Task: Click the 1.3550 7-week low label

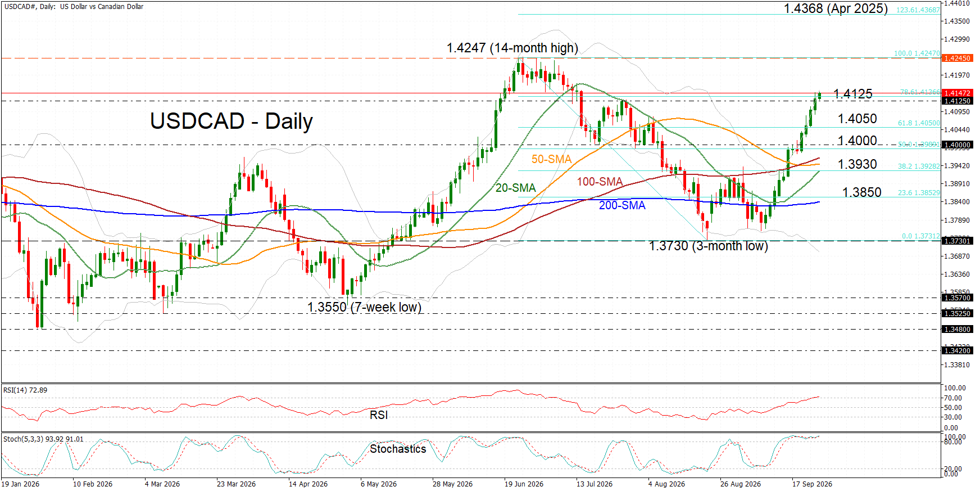Action: pyautogui.click(x=364, y=307)
